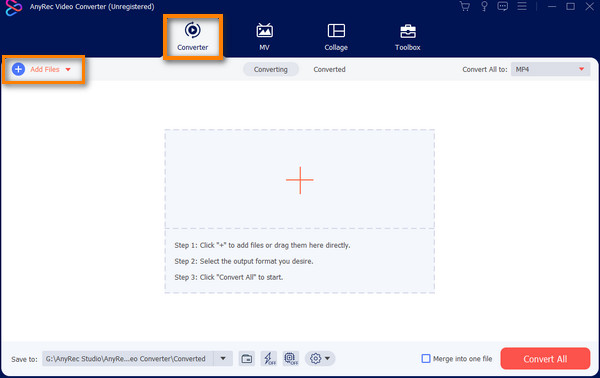
Task: Open the shopping cart purchase icon
Action: 465,6
